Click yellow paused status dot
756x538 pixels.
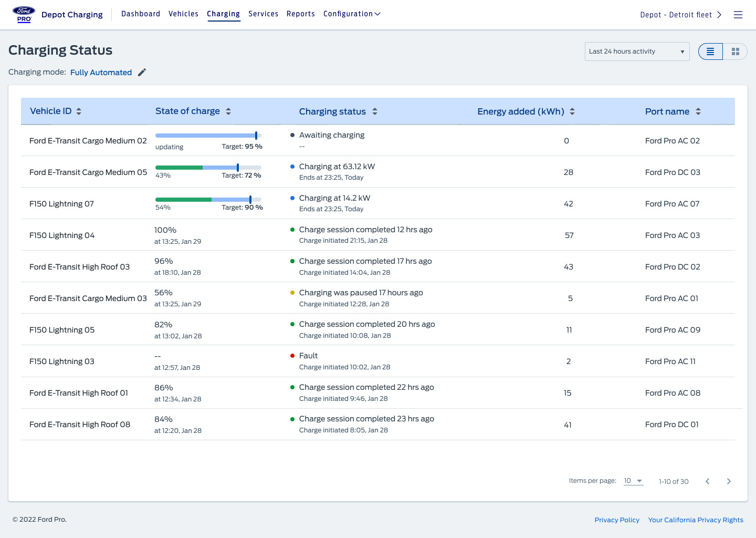[292, 293]
